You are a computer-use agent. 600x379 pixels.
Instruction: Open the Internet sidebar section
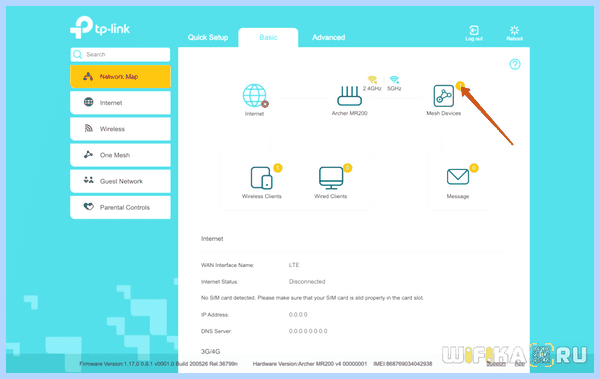click(x=120, y=103)
